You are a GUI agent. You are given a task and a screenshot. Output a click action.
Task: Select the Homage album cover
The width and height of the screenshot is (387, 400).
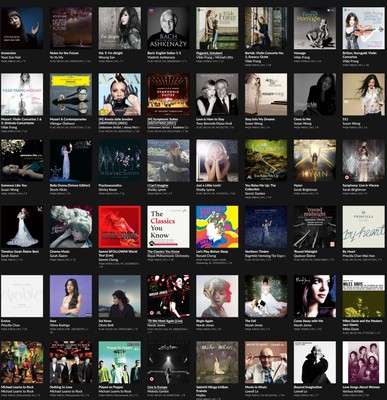pyautogui.click(x=315, y=28)
